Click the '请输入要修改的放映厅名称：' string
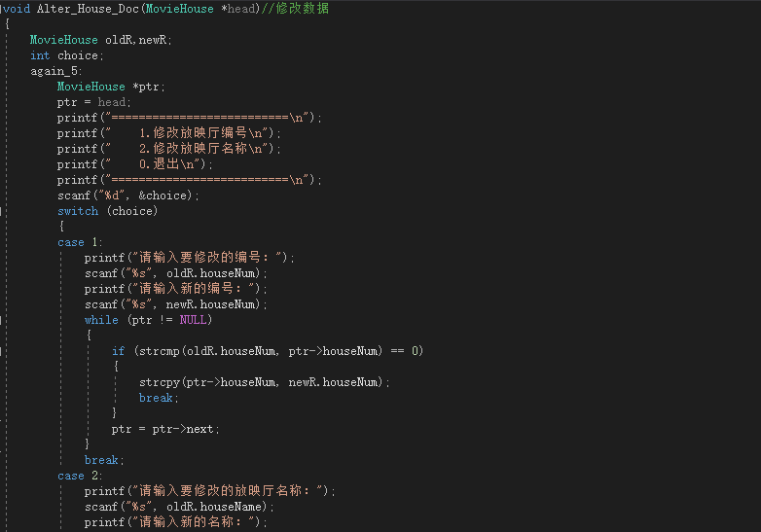This screenshot has height=532, width=761. (227, 491)
